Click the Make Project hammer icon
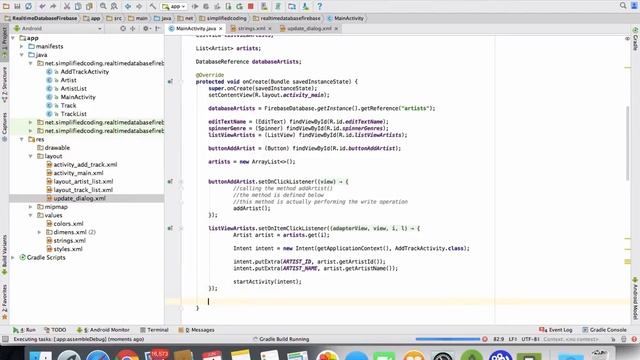Screen dimensions: 640x360 [153, 6]
